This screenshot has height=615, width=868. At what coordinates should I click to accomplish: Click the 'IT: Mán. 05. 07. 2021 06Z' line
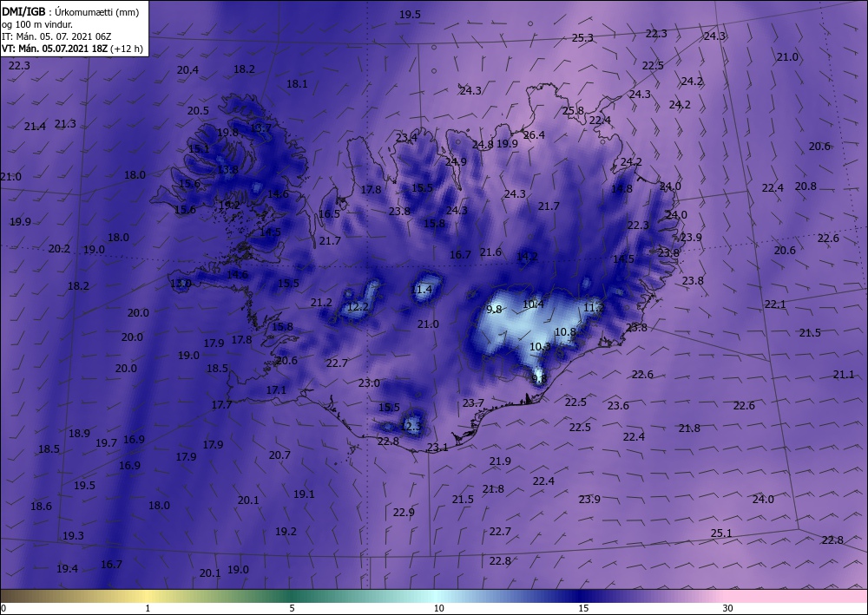[56, 36]
